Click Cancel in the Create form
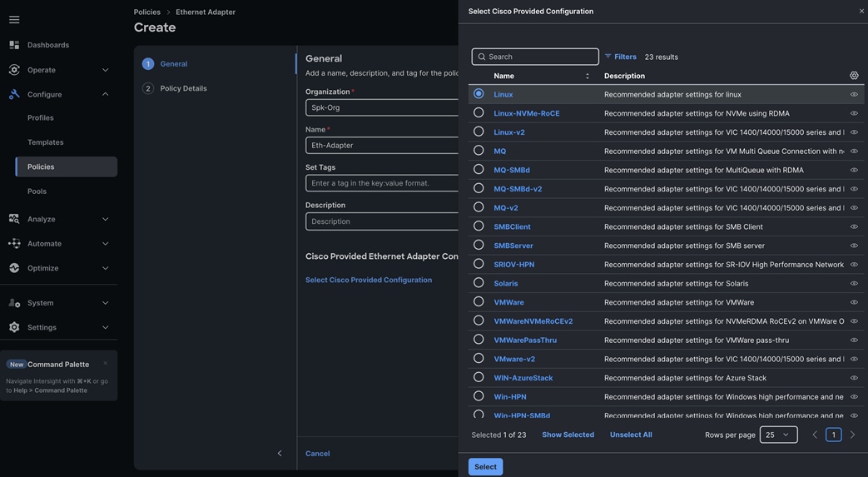 click(318, 453)
